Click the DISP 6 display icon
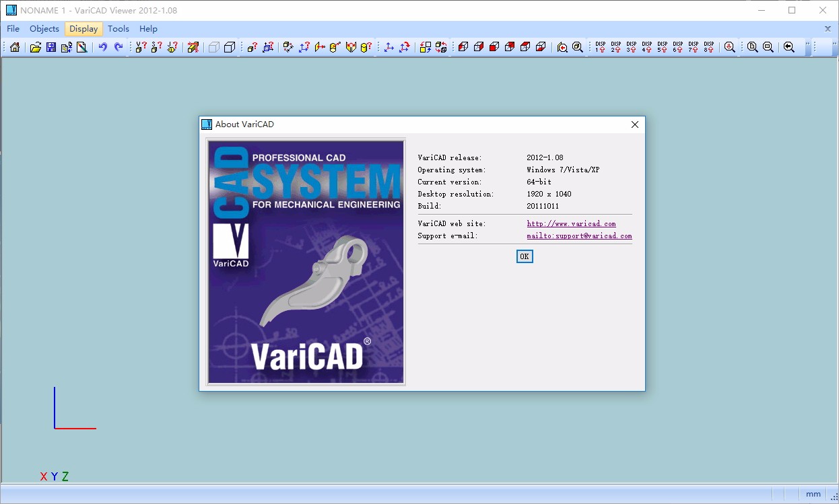Viewport: 839px width, 504px height. tap(678, 47)
